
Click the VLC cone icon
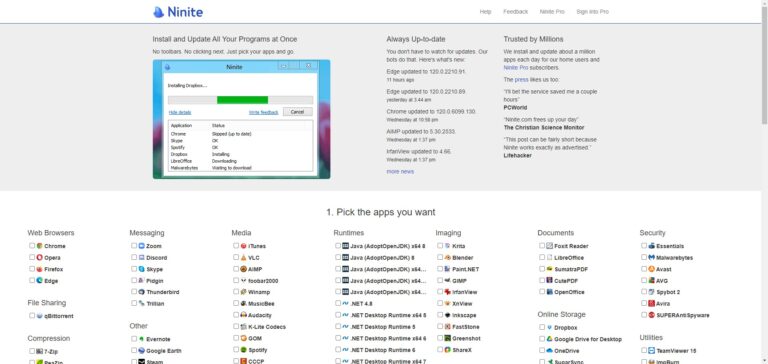pyautogui.click(x=243, y=258)
